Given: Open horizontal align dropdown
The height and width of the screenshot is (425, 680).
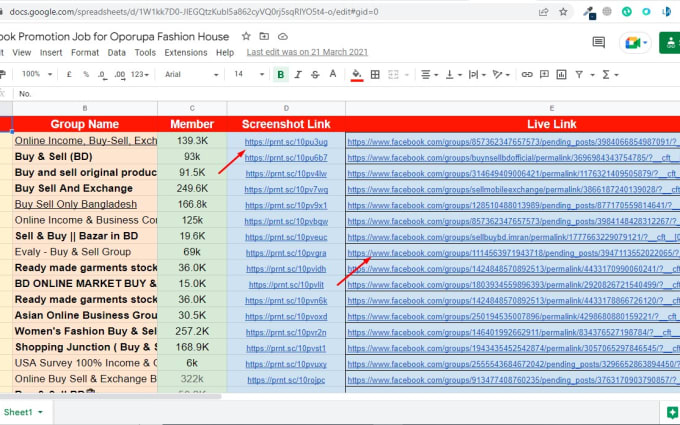Looking at the screenshot, I should click(429, 75).
